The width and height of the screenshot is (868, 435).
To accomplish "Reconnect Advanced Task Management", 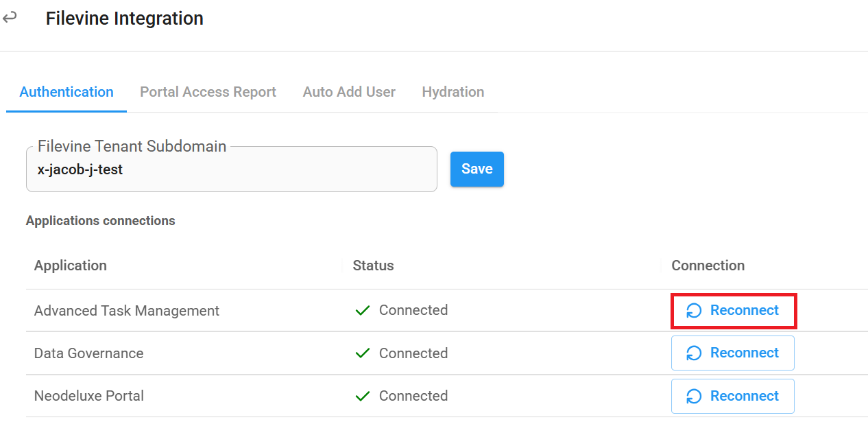I will 733,311.
